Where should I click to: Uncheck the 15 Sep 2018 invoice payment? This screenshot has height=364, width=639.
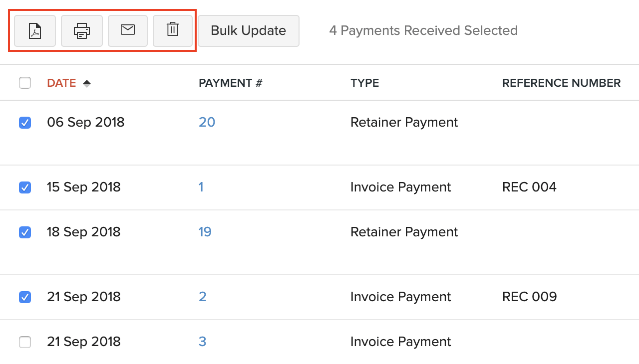tap(25, 187)
